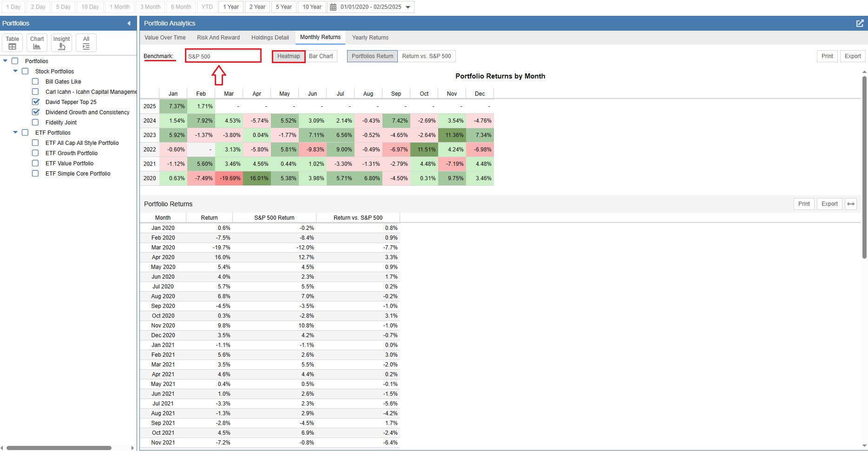Collapse the Portfolios side panel arrow
This screenshot has height=451, width=868.
(x=129, y=23)
